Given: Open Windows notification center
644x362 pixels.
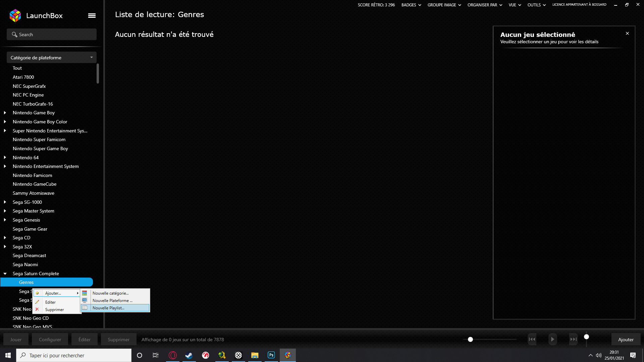Looking at the screenshot, I should 633,355.
